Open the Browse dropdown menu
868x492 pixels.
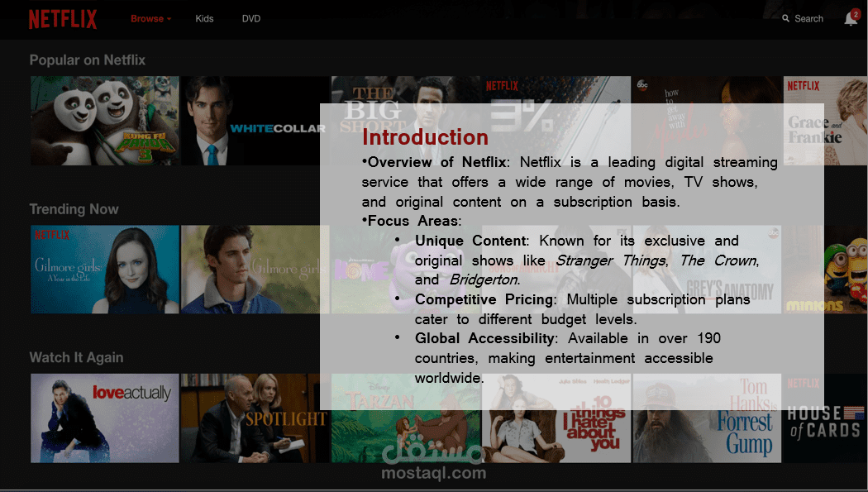click(x=150, y=19)
